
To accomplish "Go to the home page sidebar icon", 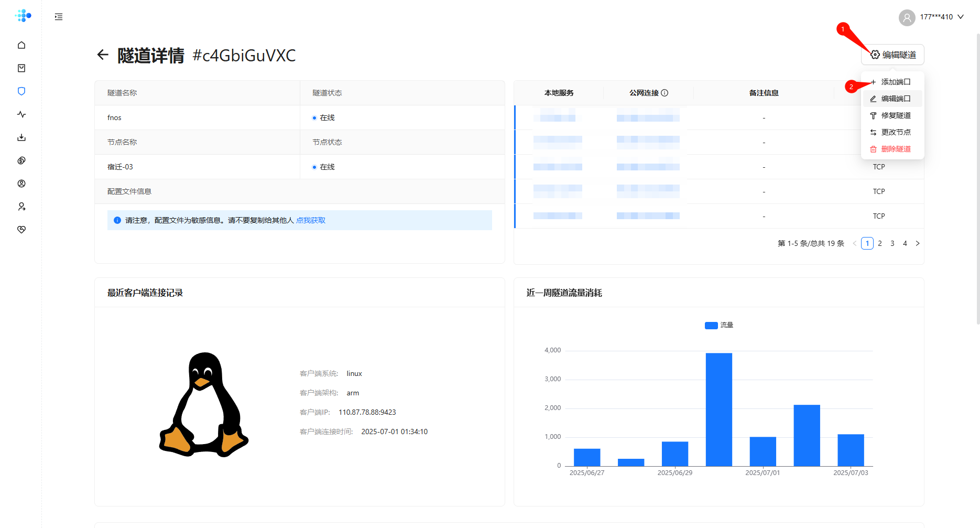I will tap(21, 45).
